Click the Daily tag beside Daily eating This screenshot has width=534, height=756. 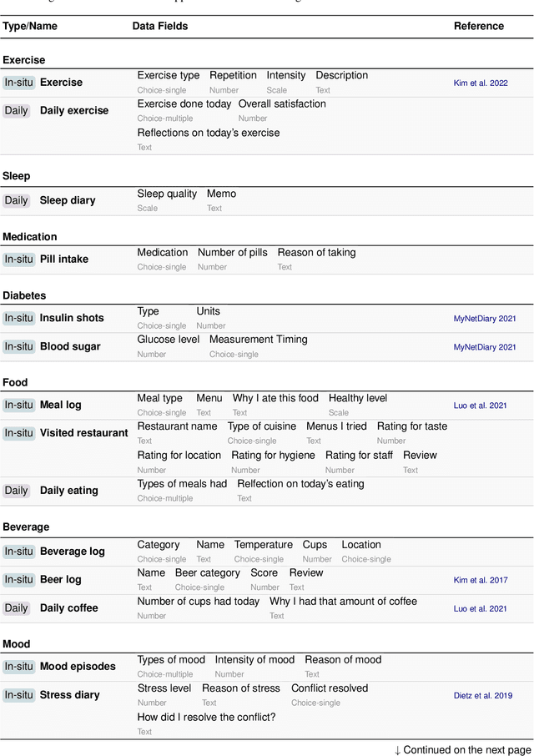tap(16, 491)
